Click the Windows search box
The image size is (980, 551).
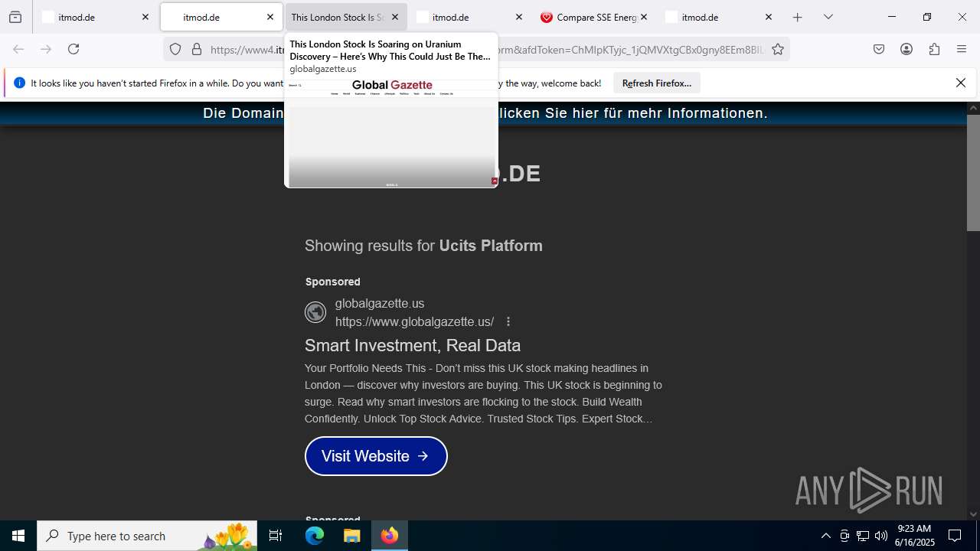[147, 536]
